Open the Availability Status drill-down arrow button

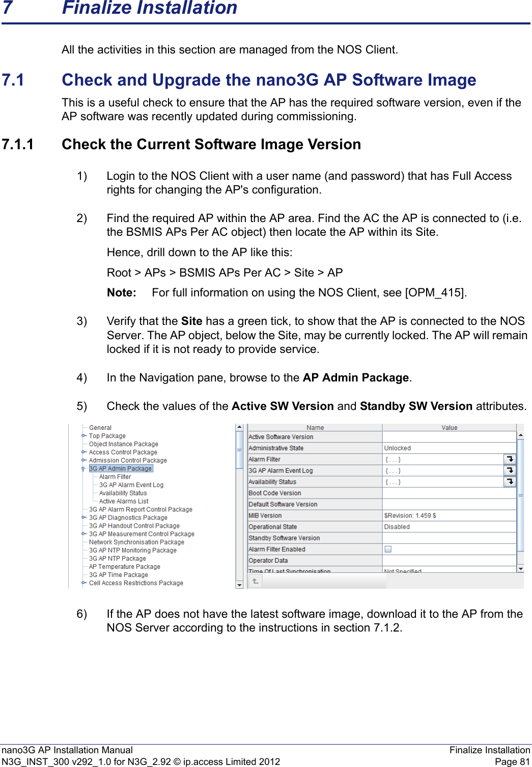510,481
